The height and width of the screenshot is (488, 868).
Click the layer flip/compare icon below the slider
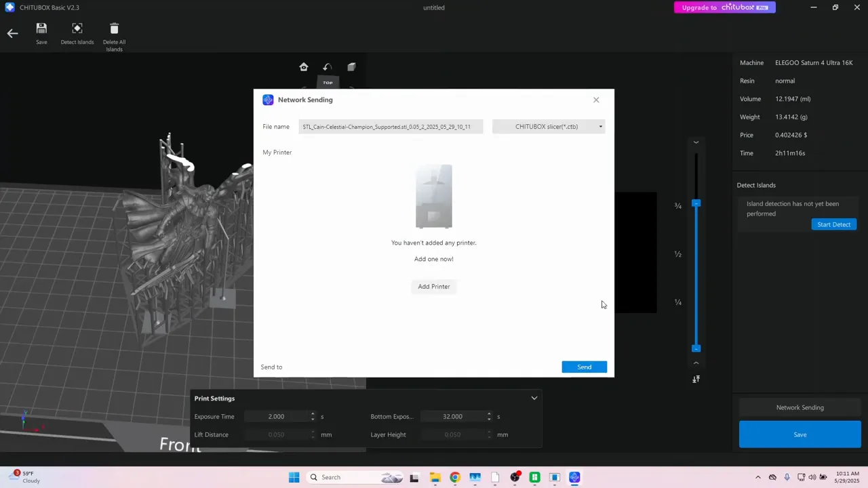(x=696, y=379)
